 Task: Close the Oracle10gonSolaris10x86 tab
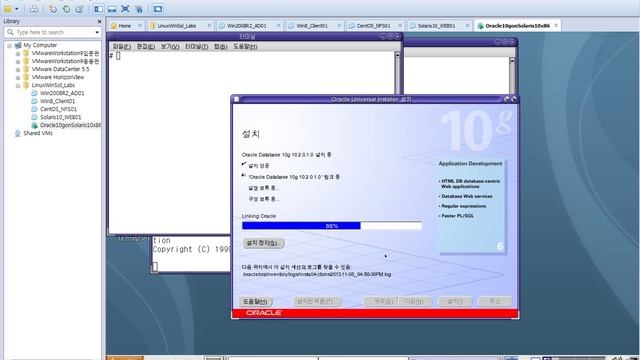click(556, 25)
